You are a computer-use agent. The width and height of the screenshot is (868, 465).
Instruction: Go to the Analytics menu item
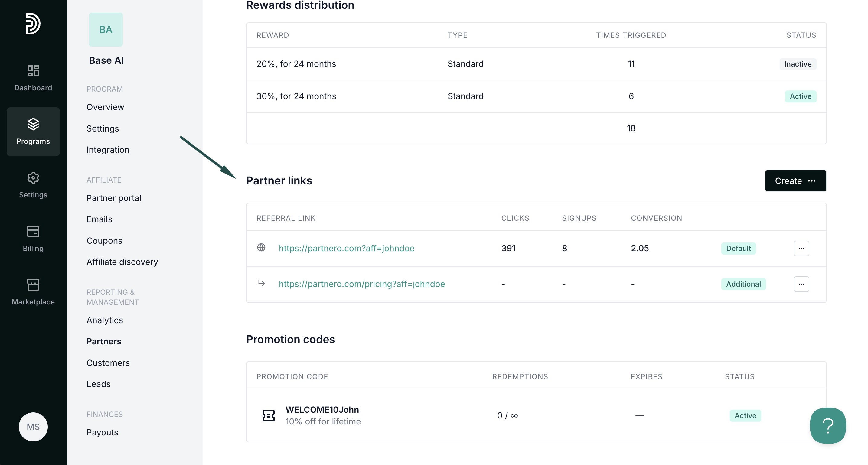pyautogui.click(x=104, y=320)
